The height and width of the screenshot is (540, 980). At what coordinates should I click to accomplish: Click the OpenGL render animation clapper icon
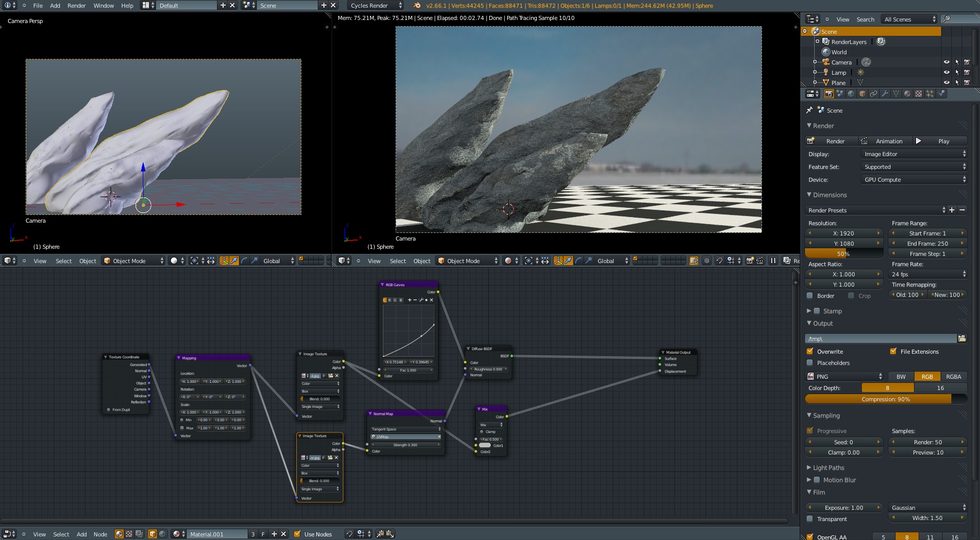click(760, 261)
